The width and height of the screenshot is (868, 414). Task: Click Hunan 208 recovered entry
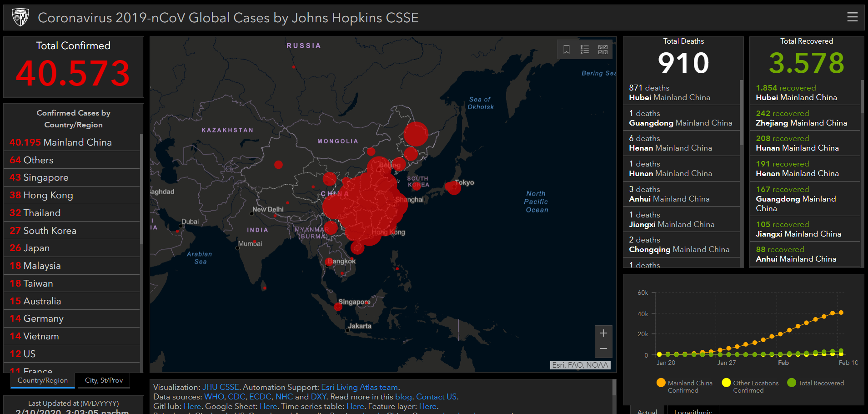pos(805,143)
